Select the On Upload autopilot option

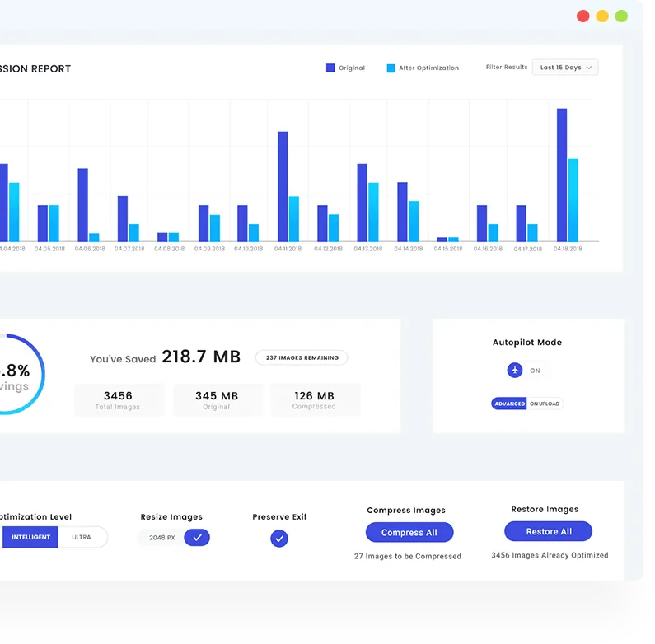coord(545,404)
